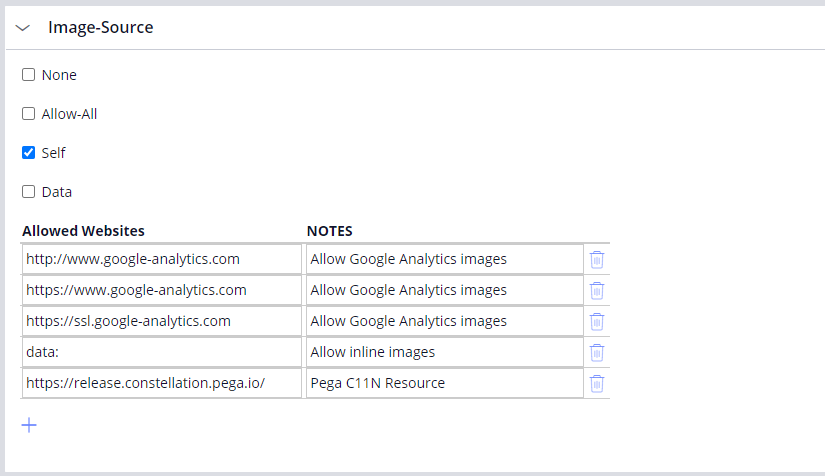825x476 pixels.
Task: Uncheck the Self checkbox
Action: (x=29, y=153)
